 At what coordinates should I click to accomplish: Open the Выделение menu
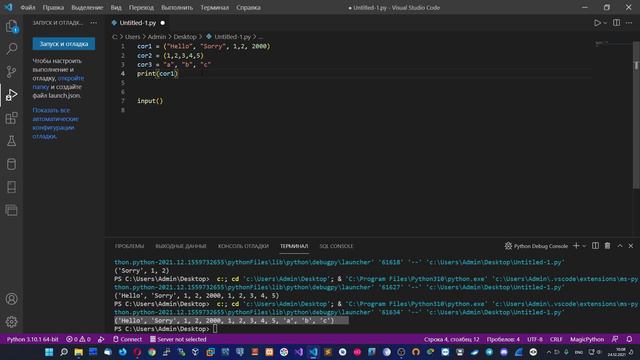(87, 7)
